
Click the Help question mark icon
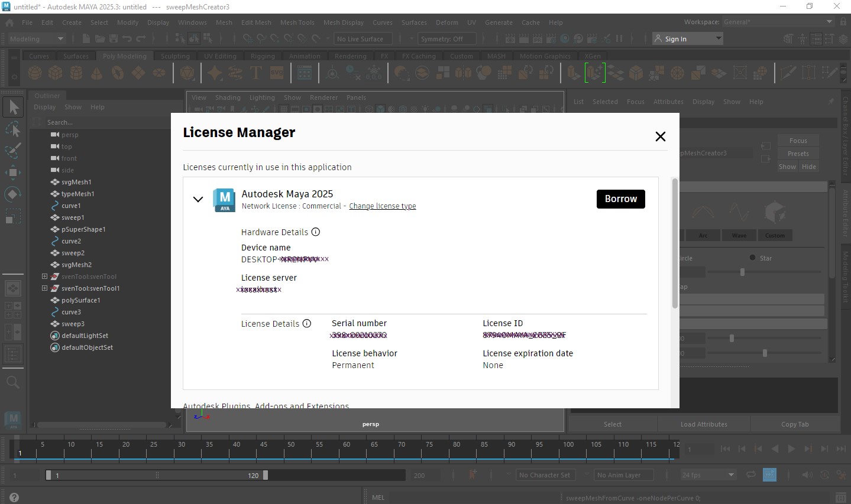tap(14, 498)
